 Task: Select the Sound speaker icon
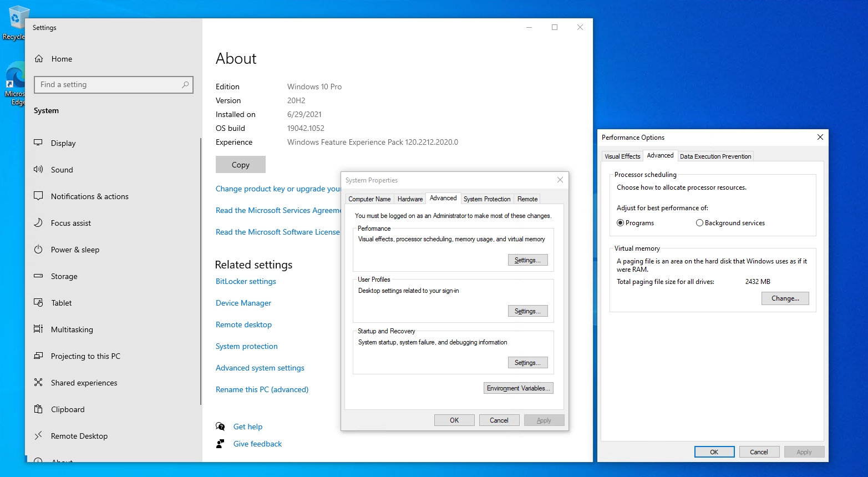tap(38, 169)
